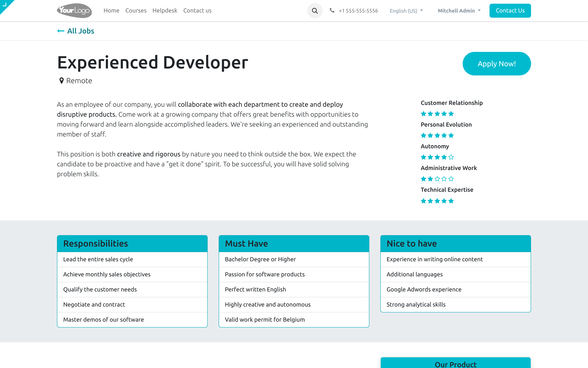The width and height of the screenshot is (588, 368).
Task: Expand the Mitchell Admin user menu
Action: [x=459, y=11]
